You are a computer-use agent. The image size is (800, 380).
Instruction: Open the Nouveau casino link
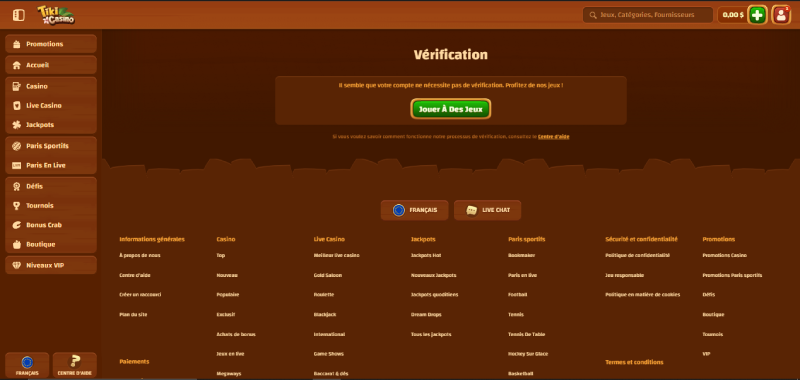tap(227, 275)
